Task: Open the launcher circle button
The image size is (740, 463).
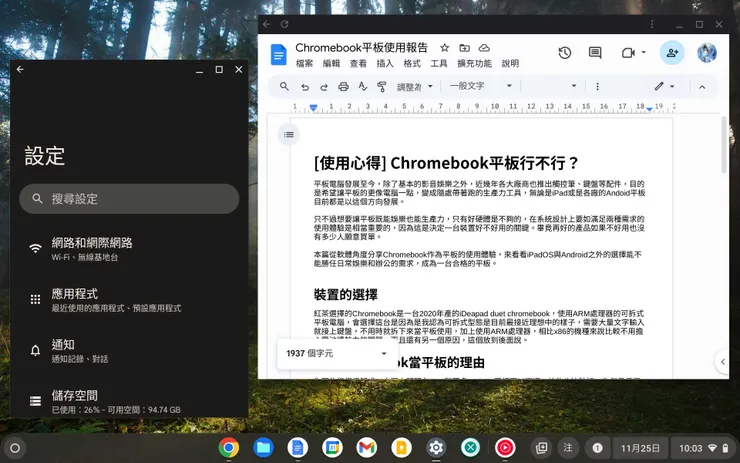Action: tap(15, 448)
